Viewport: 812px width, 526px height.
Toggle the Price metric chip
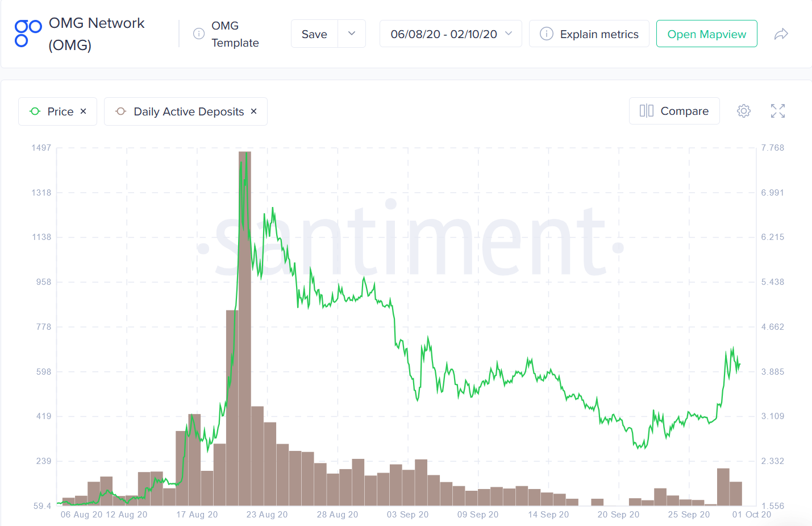[57, 111]
